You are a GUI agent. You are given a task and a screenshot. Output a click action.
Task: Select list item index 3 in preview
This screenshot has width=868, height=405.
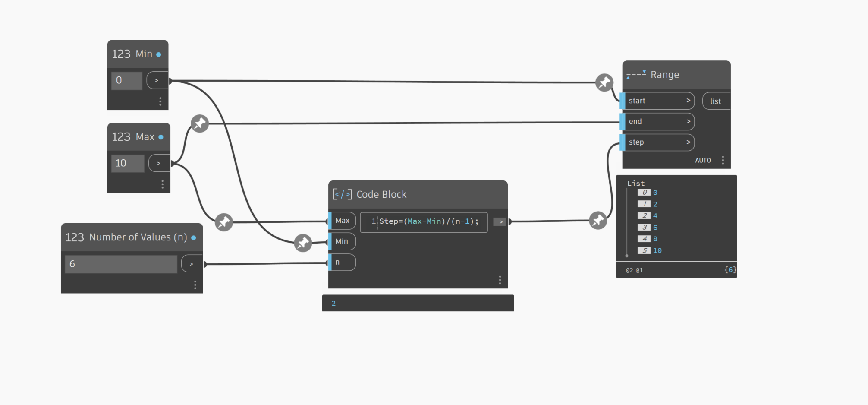(x=644, y=227)
